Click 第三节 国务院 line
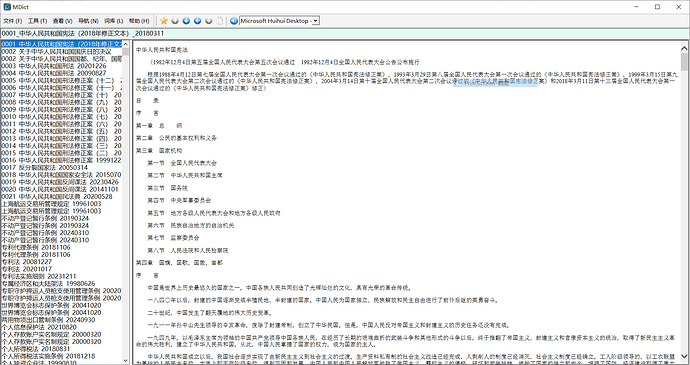This screenshot has height=365, width=690. point(167,188)
